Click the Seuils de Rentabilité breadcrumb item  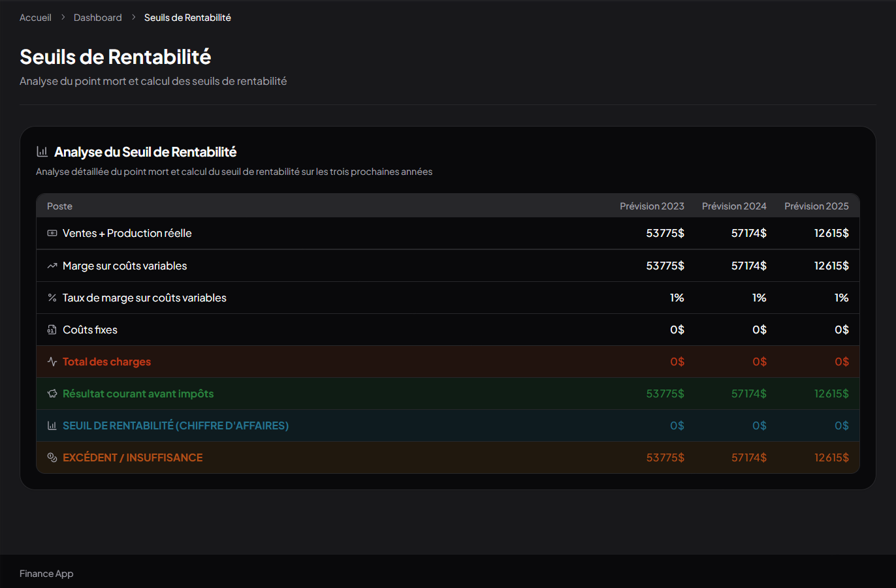[x=187, y=18]
